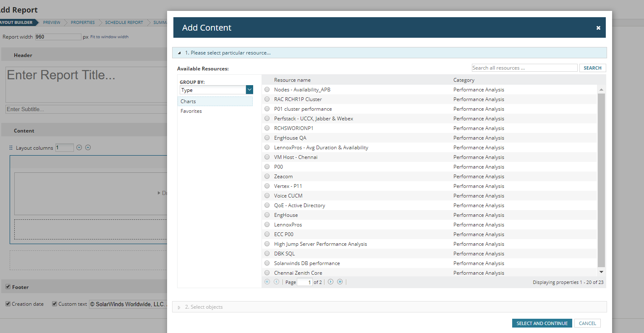Close the Add Content dialog
The width and height of the screenshot is (644, 333).
(598, 28)
